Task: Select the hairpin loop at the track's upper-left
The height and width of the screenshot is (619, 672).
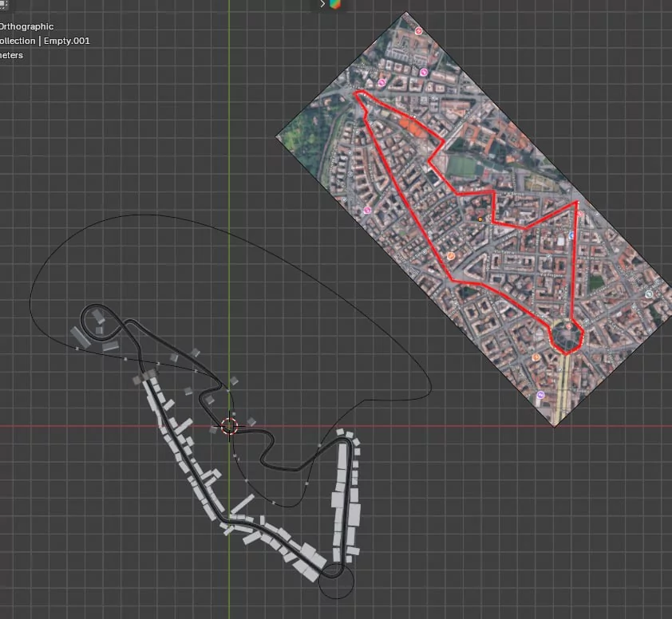Action: (101, 313)
